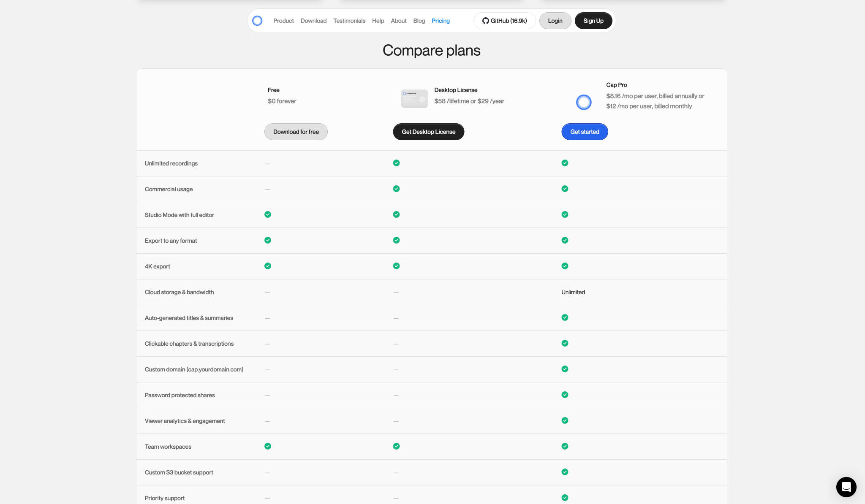Click the 'Commercial usage' row label

(x=169, y=189)
